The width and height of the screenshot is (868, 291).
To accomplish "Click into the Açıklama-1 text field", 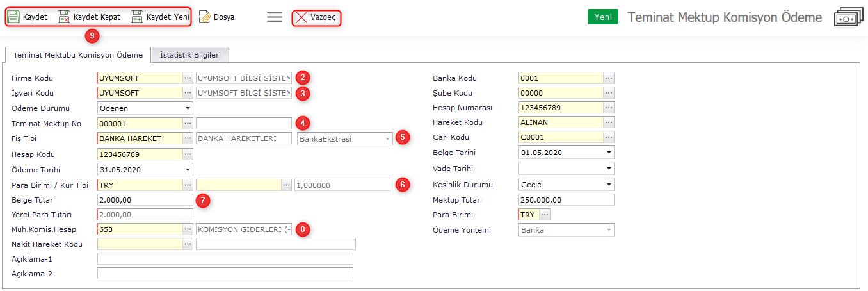I will pos(225,259).
